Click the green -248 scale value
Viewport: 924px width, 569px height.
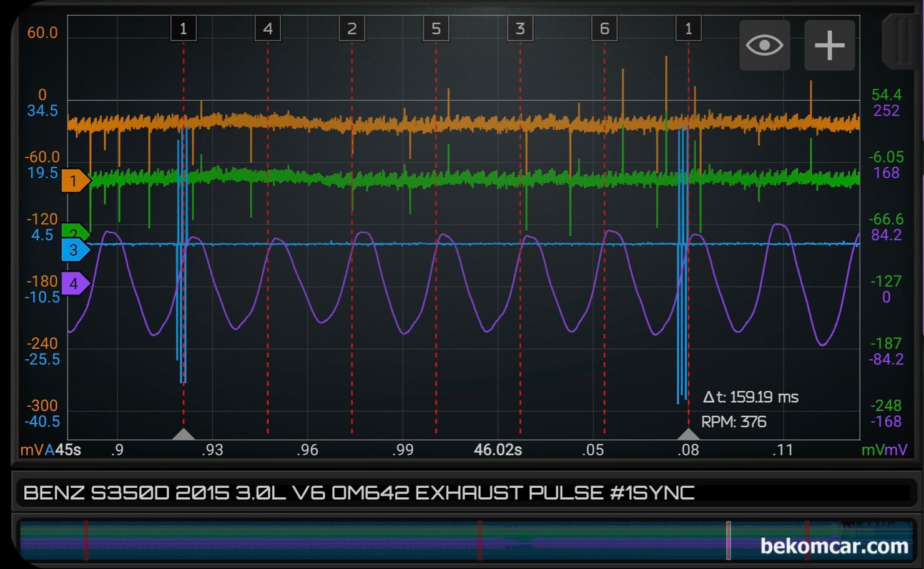pyautogui.click(x=887, y=406)
